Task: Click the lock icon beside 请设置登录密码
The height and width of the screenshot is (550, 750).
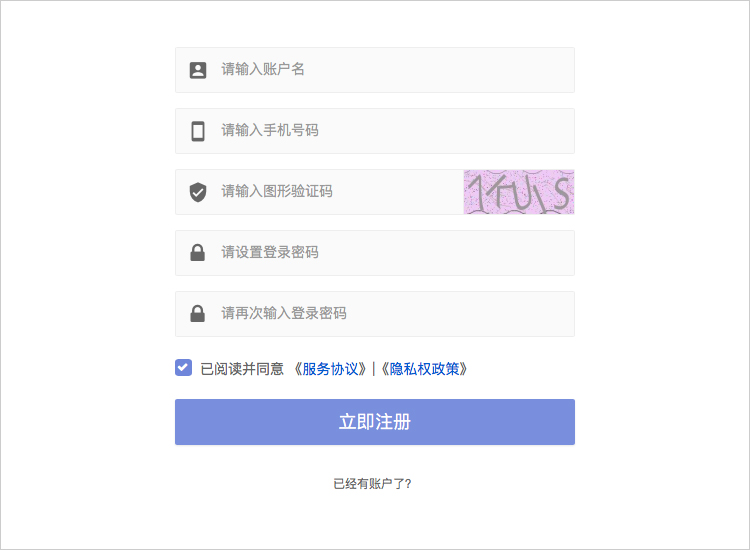Action: 198,253
